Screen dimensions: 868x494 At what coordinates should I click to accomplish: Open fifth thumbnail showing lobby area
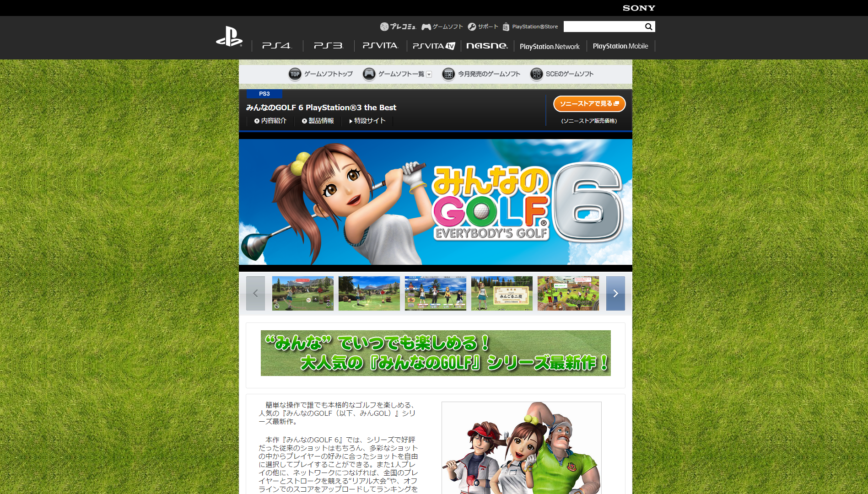pos(568,293)
